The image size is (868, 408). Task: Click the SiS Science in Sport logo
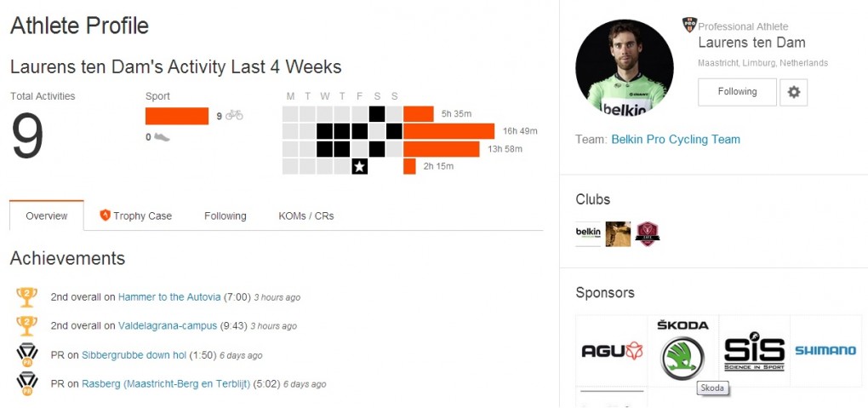(754, 351)
